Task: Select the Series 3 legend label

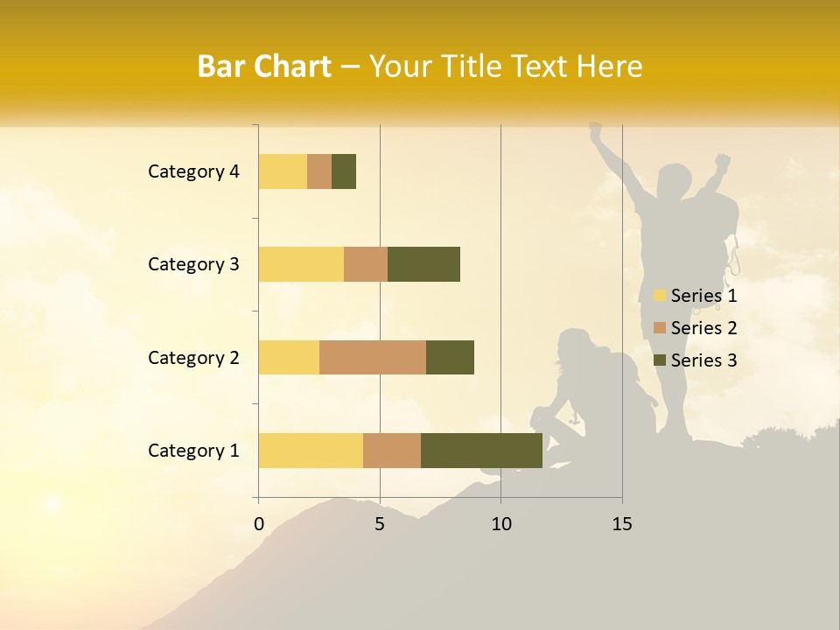Action: (703, 360)
